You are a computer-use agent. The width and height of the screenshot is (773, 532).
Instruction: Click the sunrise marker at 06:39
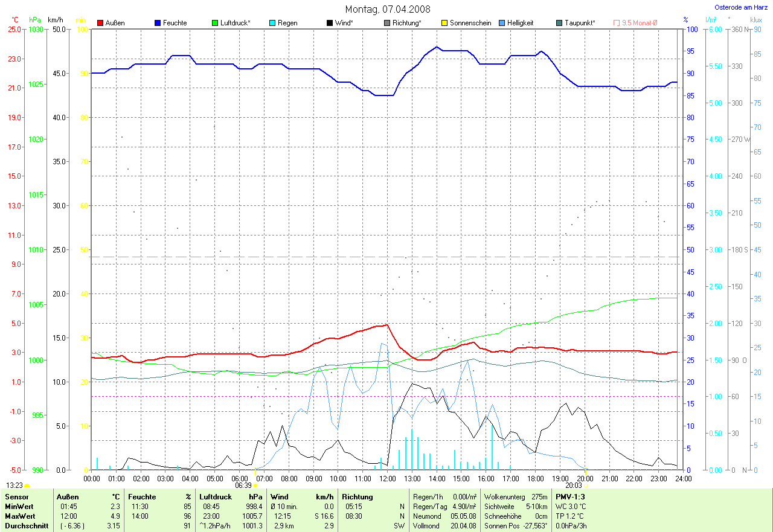(255, 485)
